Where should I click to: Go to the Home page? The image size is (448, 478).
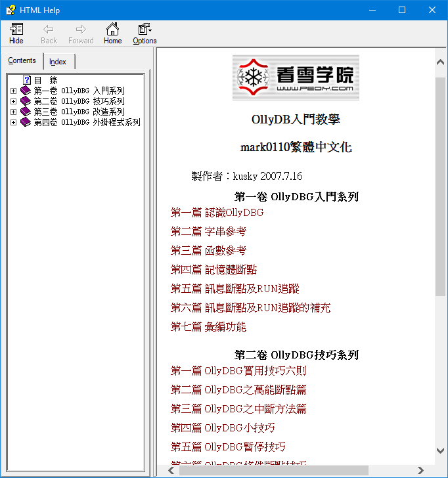112,33
